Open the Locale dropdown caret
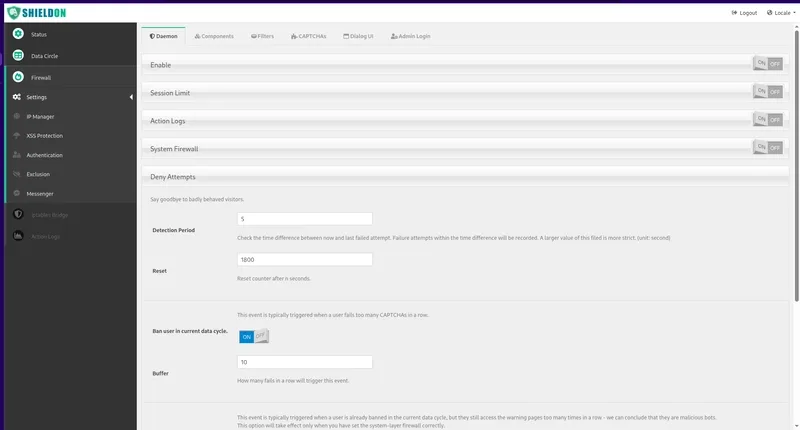Viewport: 800px width, 430px height. tap(794, 13)
